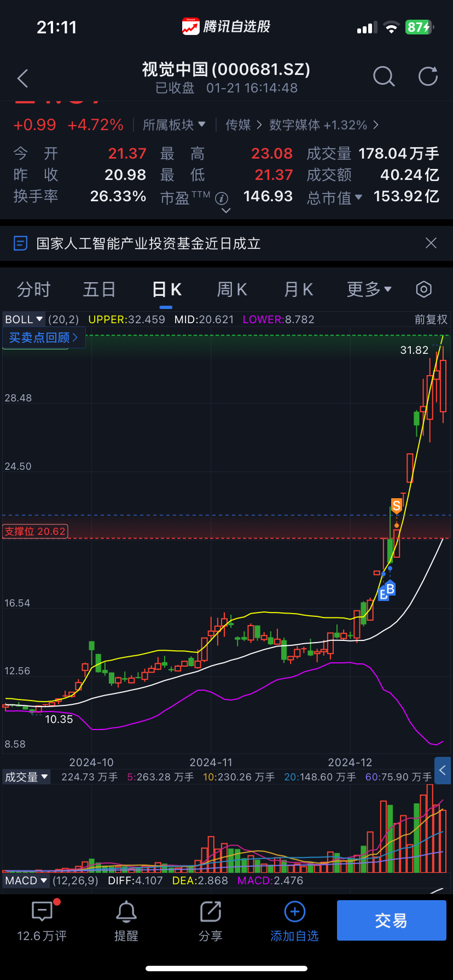Switch to the 五日 chart tab

coord(99,289)
